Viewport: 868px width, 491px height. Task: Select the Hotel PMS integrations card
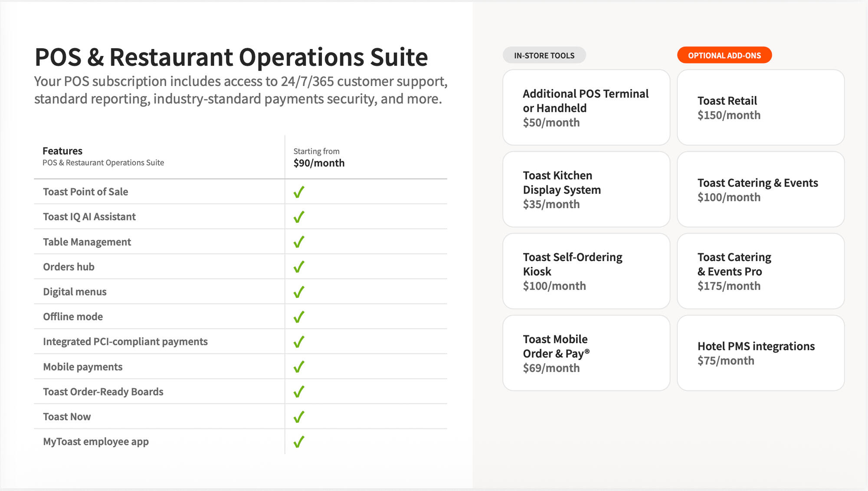(x=760, y=353)
